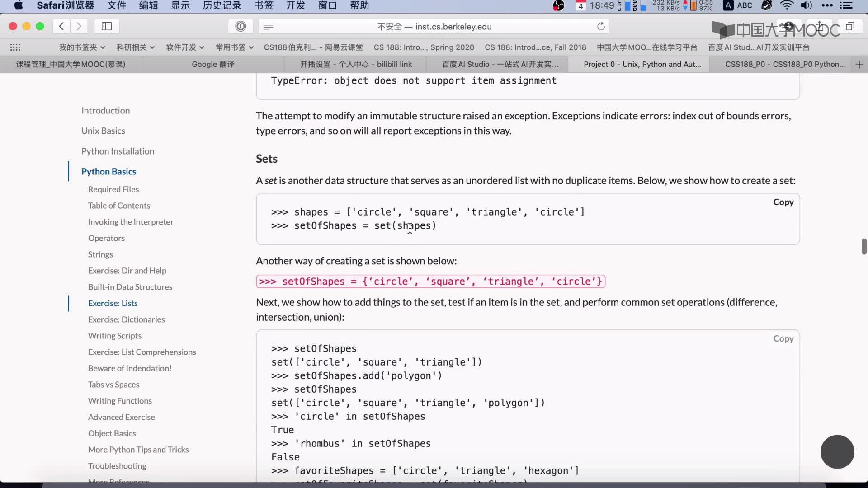This screenshot has width=868, height=488.
Task: Click the Wi-Fi status icon
Action: pos(787,5)
